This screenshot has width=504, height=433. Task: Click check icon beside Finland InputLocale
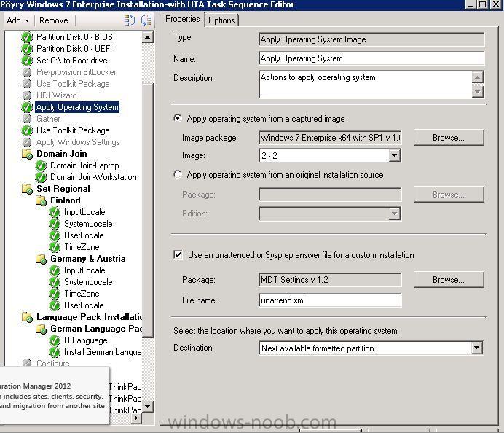click(x=55, y=212)
